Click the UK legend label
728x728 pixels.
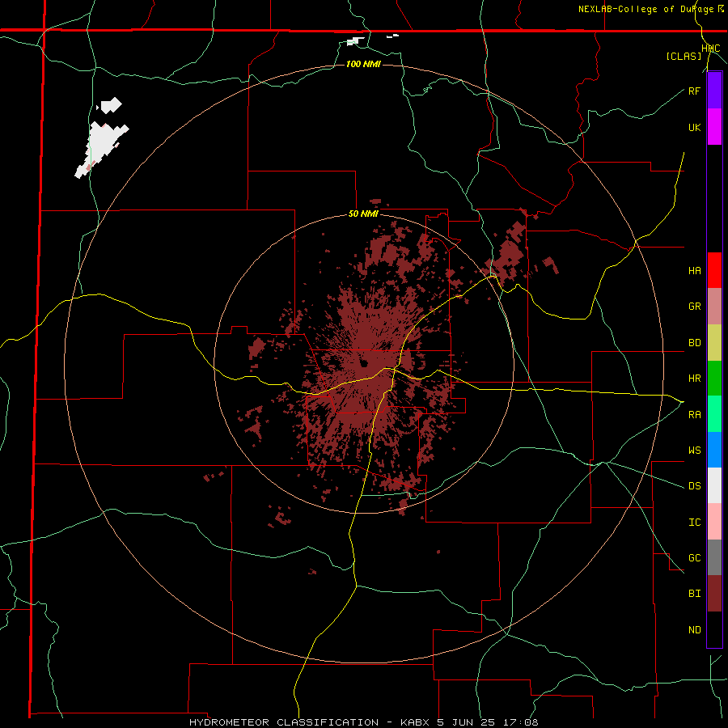click(x=694, y=127)
